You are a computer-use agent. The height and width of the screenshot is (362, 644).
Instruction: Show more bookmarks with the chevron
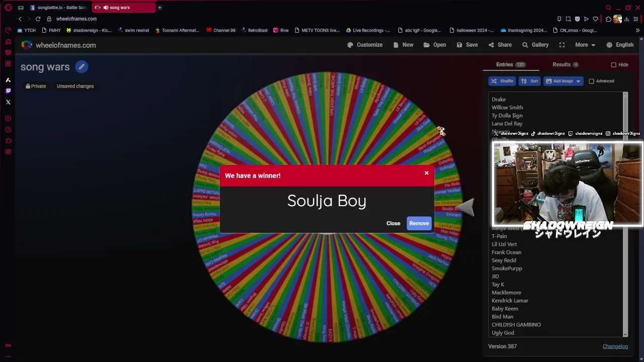(637, 30)
